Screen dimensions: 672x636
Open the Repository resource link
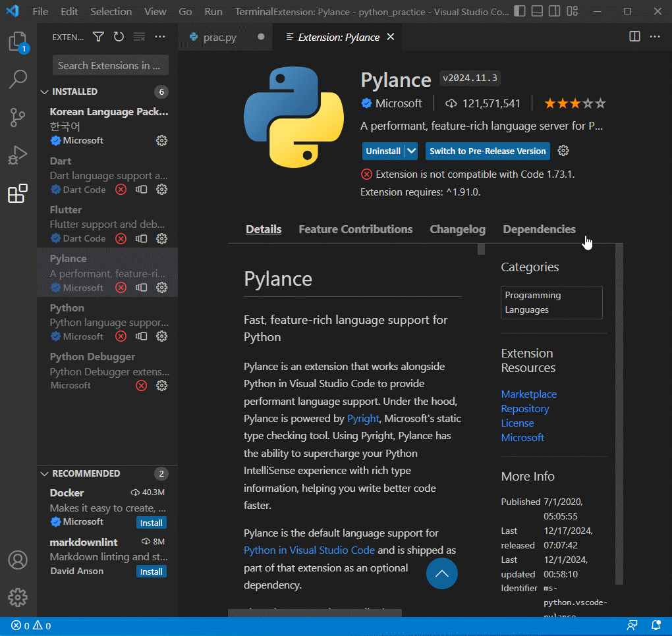coord(525,409)
